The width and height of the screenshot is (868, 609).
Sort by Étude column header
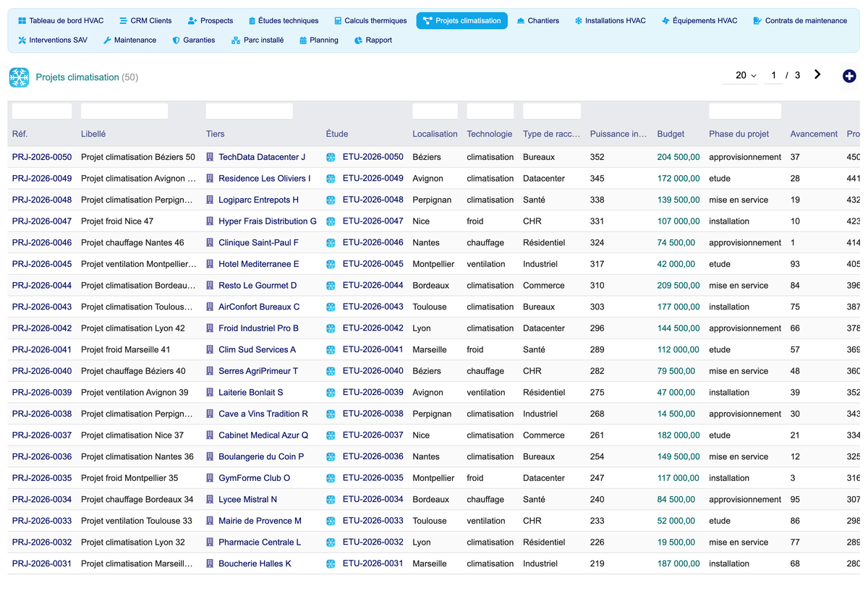pos(337,134)
